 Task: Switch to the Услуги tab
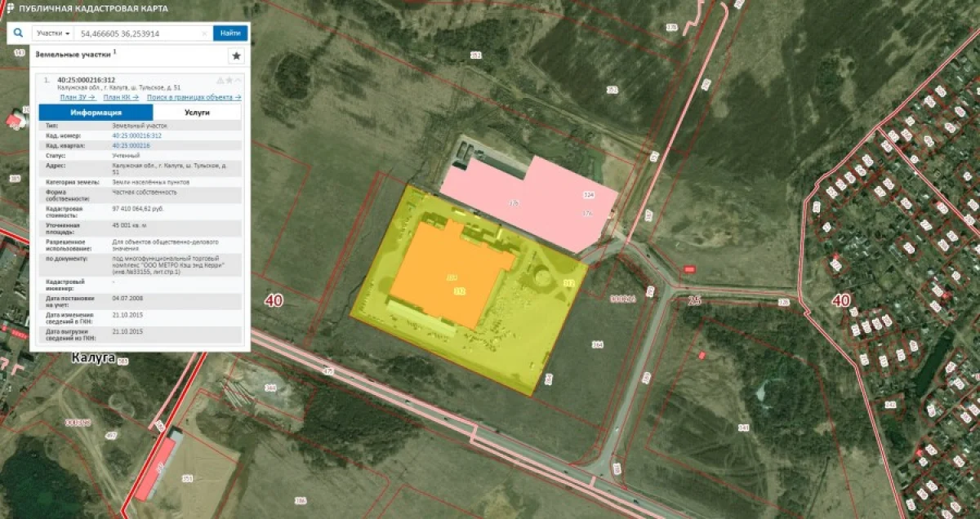tap(197, 113)
